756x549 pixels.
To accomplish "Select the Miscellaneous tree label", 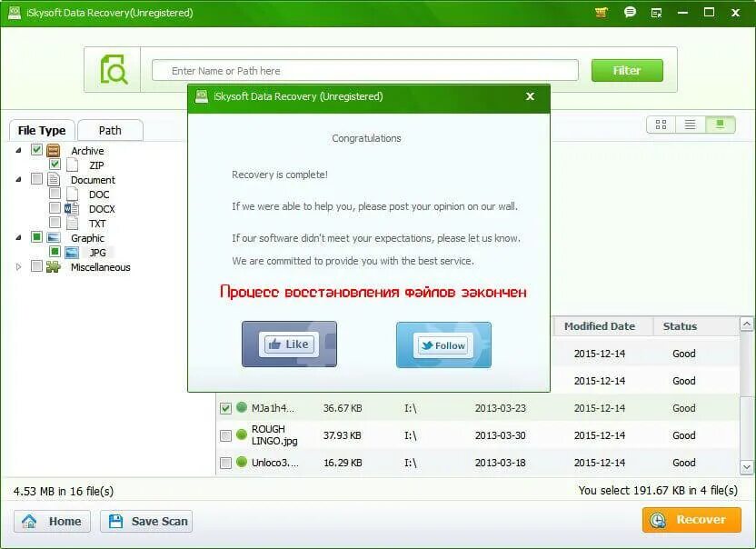I will [100, 267].
